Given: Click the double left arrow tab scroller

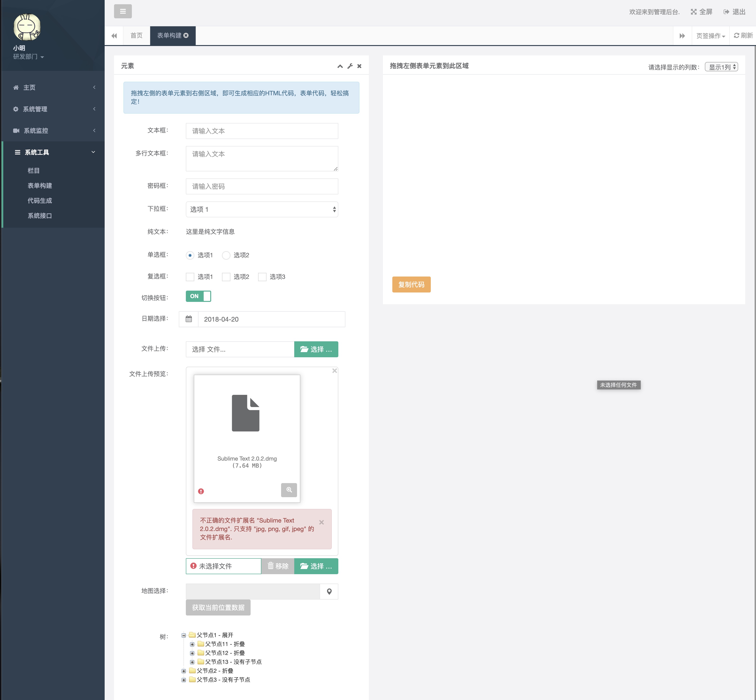Looking at the screenshot, I should coord(114,36).
